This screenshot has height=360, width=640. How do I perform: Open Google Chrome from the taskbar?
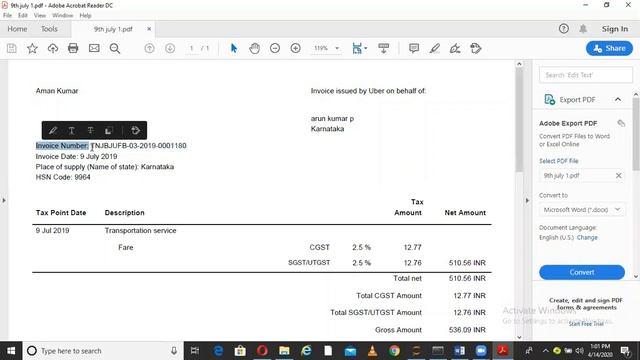coord(394,351)
